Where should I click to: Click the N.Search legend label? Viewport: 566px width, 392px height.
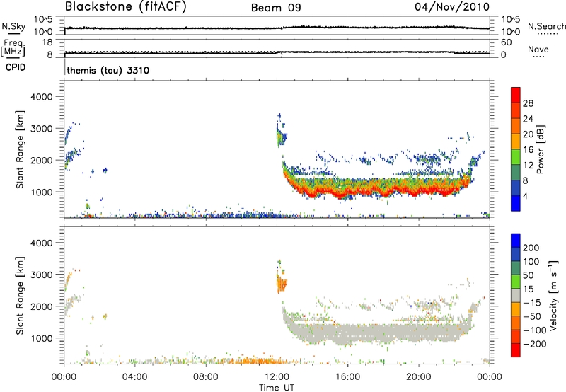pyautogui.click(x=546, y=26)
